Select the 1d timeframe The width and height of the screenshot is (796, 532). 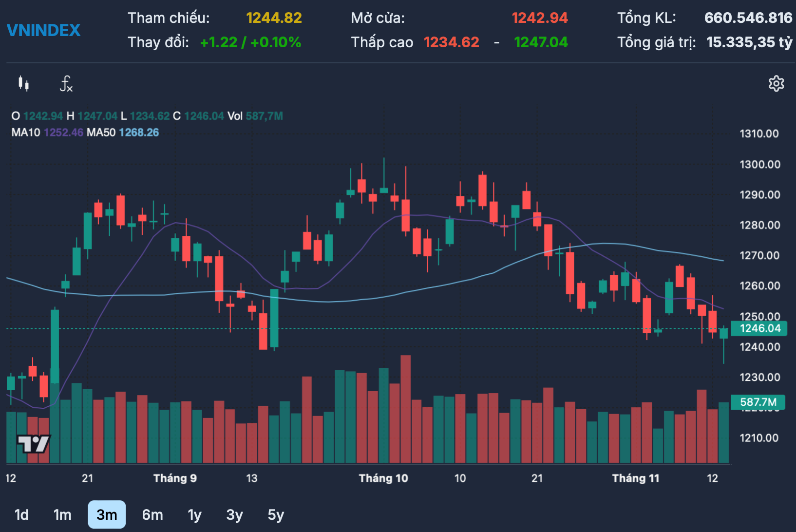21,514
